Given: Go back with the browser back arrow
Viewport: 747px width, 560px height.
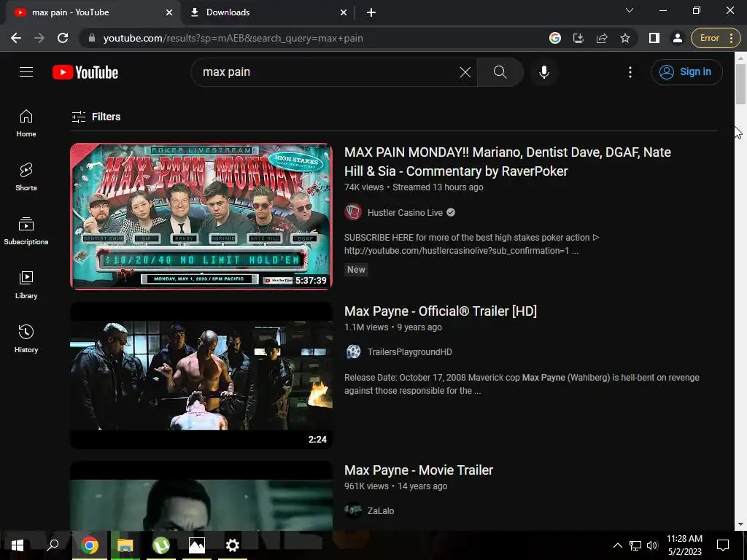Looking at the screenshot, I should click(16, 38).
